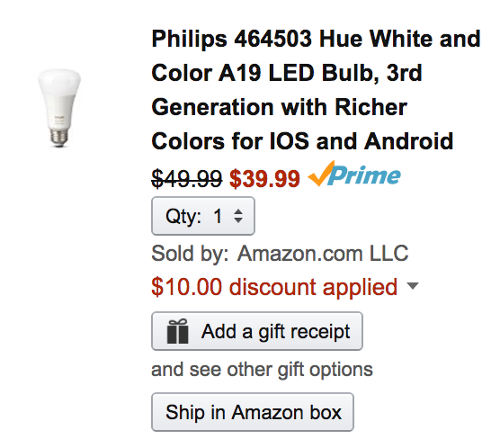This screenshot has width=491, height=448.
Task: Click the 'Generation with Richer' title line
Action: pyautogui.click(x=280, y=107)
